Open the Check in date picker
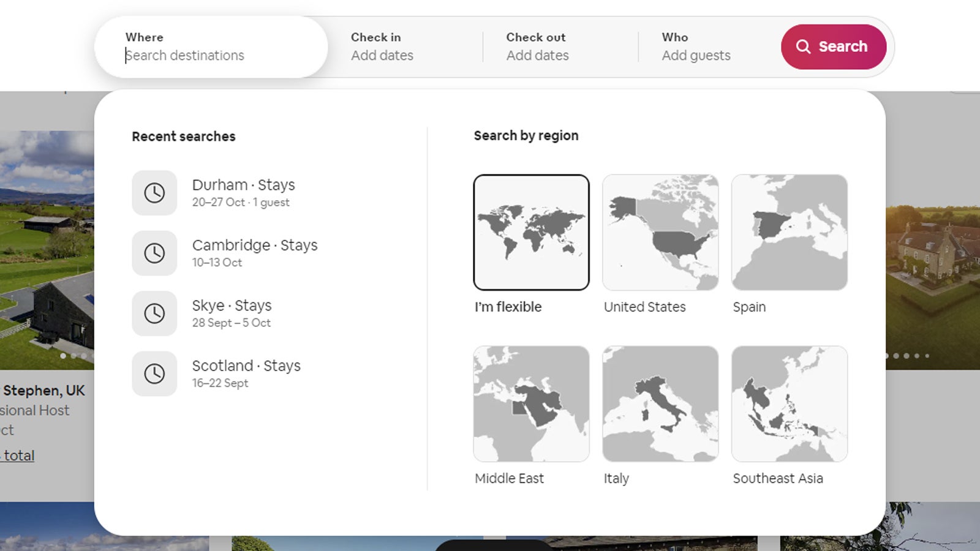The width and height of the screenshot is (980, 551). tap(382, 47)
